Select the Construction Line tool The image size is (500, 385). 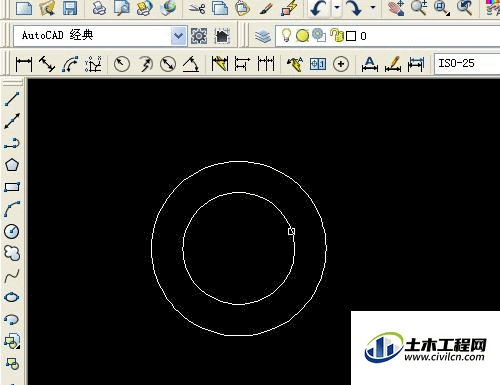click(x=12, y=121)
